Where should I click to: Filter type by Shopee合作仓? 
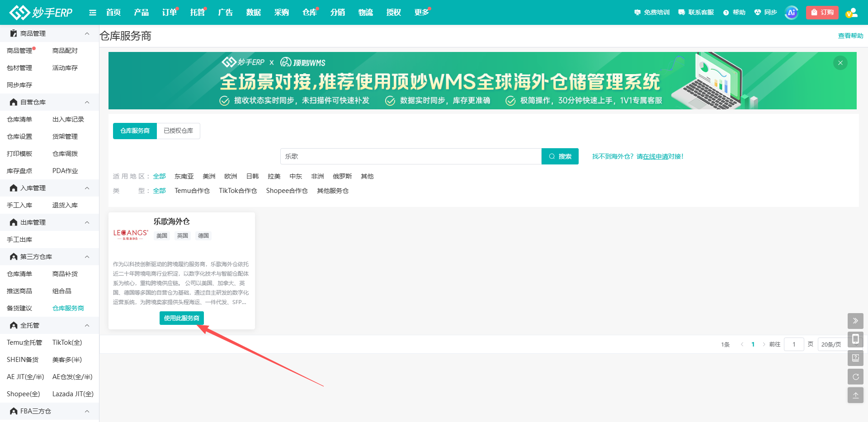[x=287, y=191]
